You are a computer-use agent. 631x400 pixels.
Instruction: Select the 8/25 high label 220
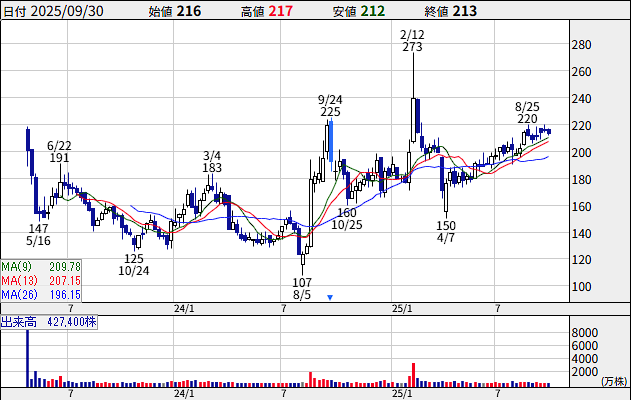click(527, 119)
